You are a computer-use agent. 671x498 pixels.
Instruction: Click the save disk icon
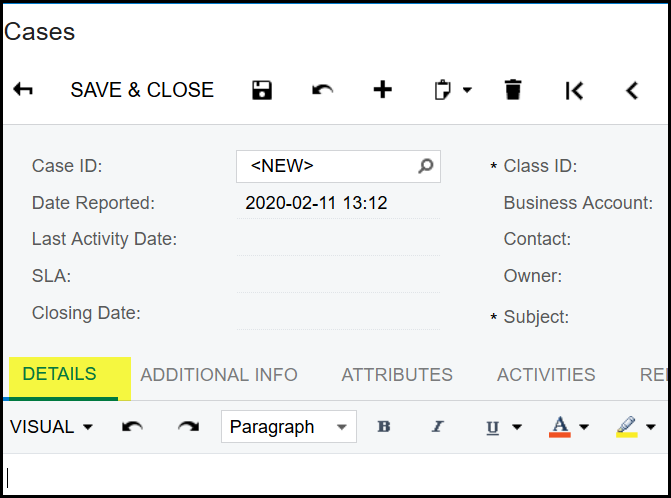262,90
